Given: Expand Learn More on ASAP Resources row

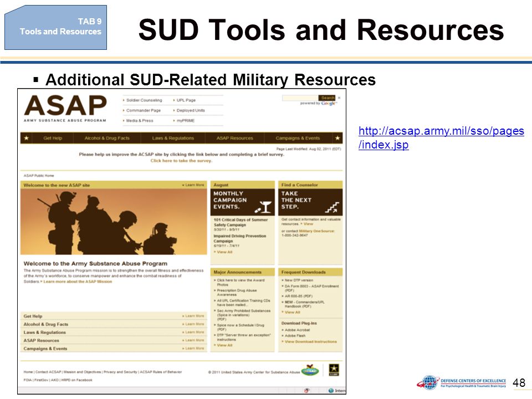Looking at the screenshot, I should (x=193, y=340).
